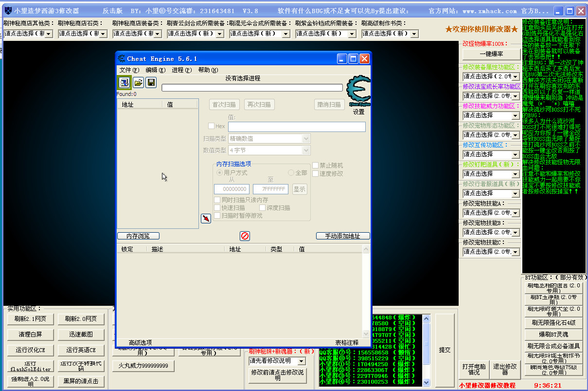Click the 提交 submit button
This screenshot has height=391, width=588.
point(445,350)
